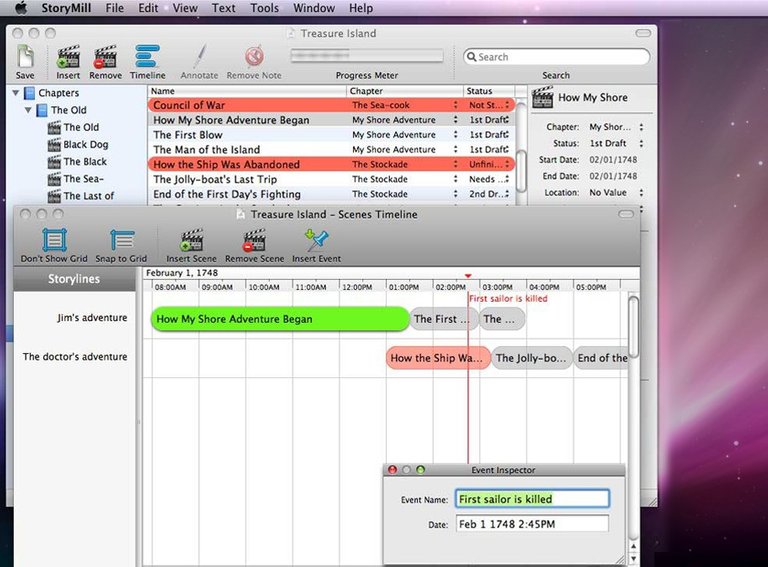
Task: Open the Tools menu
Action: (x=264, y=8)
